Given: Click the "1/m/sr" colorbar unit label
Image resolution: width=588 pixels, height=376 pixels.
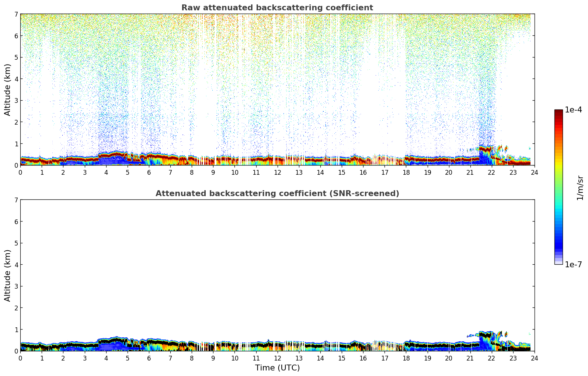Looking at the screenshot, I should [580, 188].
